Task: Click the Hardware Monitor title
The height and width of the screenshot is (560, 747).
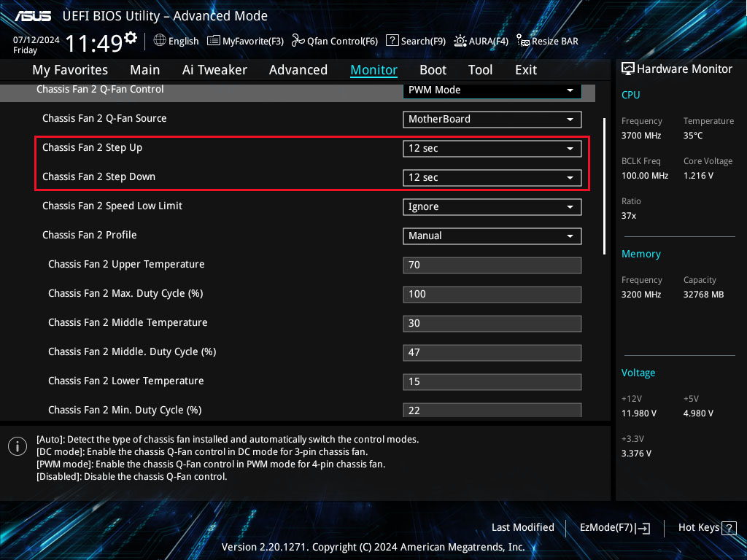Action: [x=684, y=69]
